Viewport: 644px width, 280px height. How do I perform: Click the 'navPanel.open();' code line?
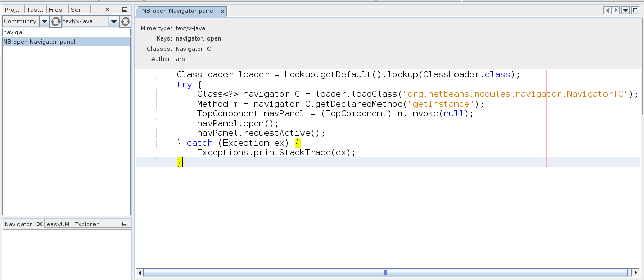(x=238, y=124)
